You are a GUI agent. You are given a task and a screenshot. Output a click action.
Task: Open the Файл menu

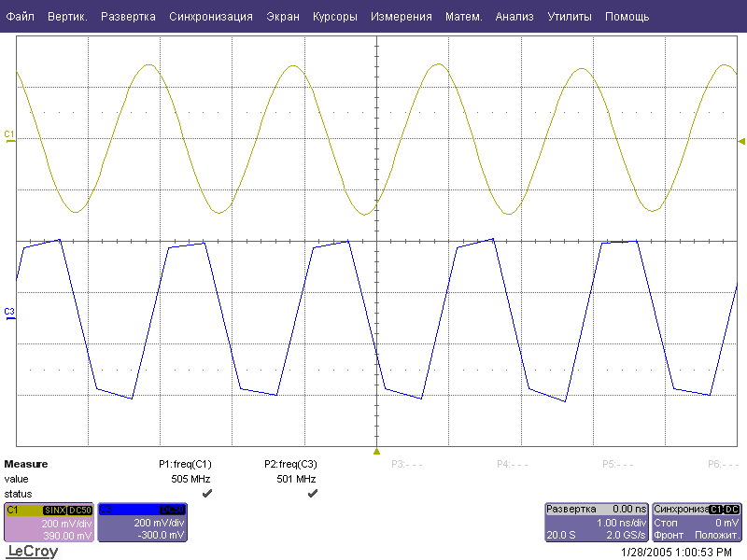click(20, 17)
